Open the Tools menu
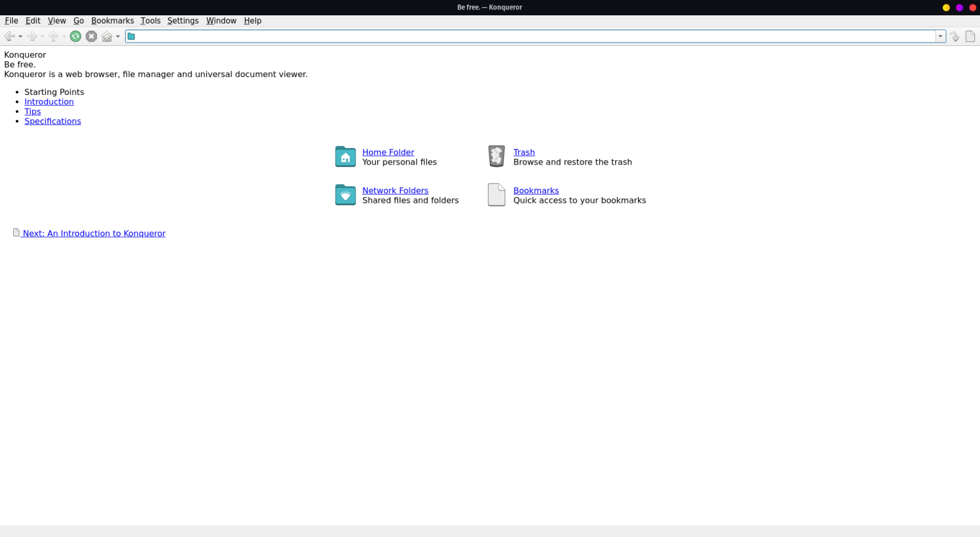Viewport: 980px width, 537px height. [151, 20]
